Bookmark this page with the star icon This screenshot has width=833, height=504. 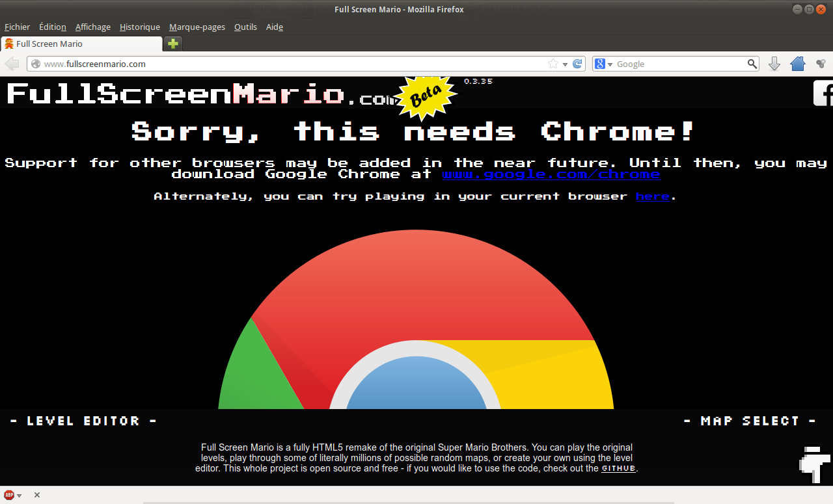tap(553, 64)
